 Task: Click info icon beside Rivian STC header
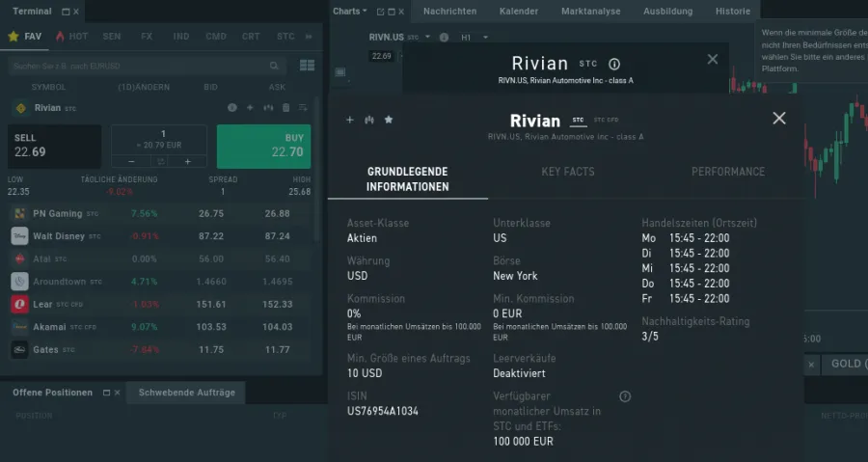[614, 65]
